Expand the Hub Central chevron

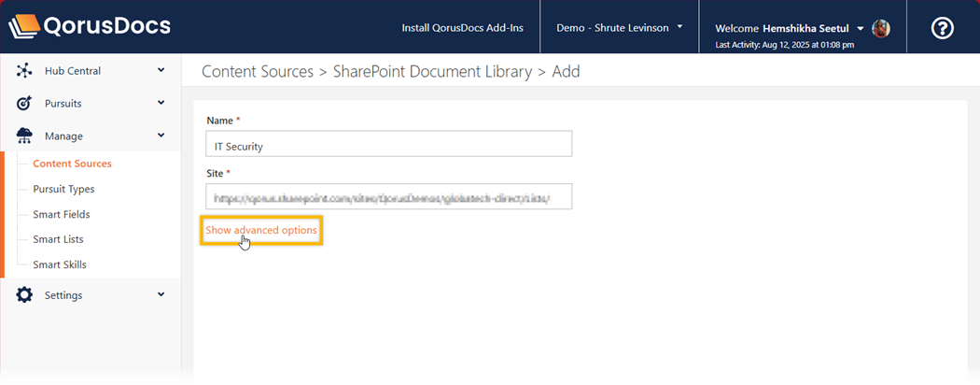click(161, 70)
